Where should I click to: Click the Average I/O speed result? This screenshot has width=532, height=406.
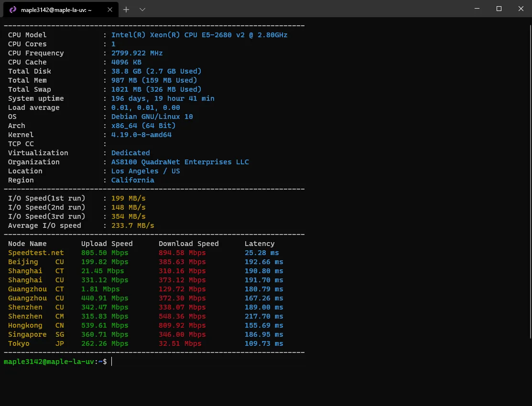coord(132,225)
